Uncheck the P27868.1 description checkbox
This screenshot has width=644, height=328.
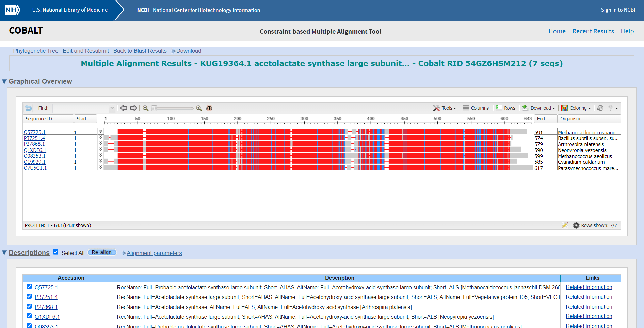coord(29,306)
